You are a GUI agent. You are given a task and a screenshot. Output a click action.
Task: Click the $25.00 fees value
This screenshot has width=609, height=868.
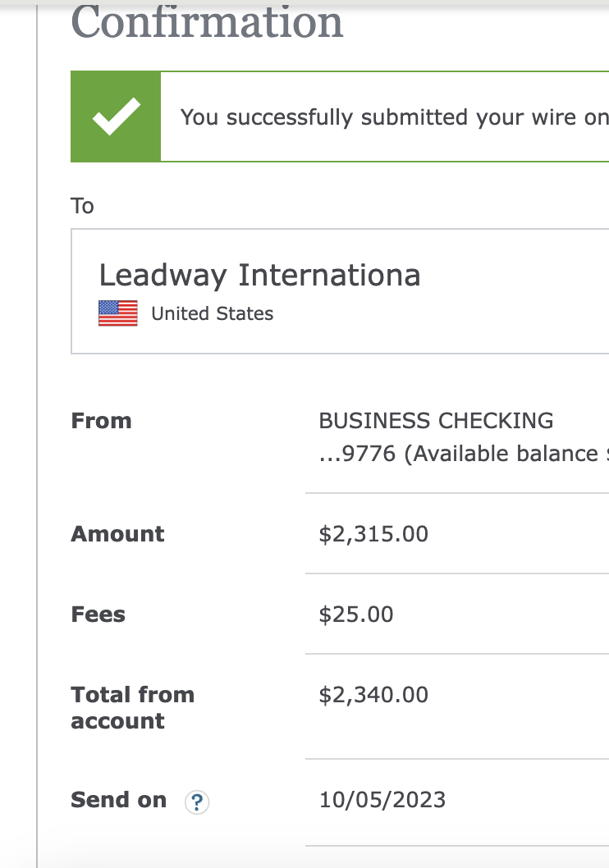pos(356,614)
